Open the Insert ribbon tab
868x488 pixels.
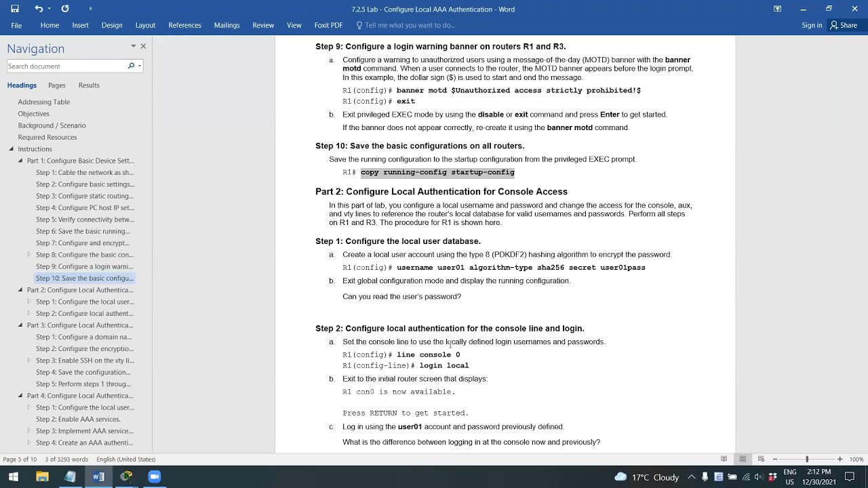coord(80,25)
